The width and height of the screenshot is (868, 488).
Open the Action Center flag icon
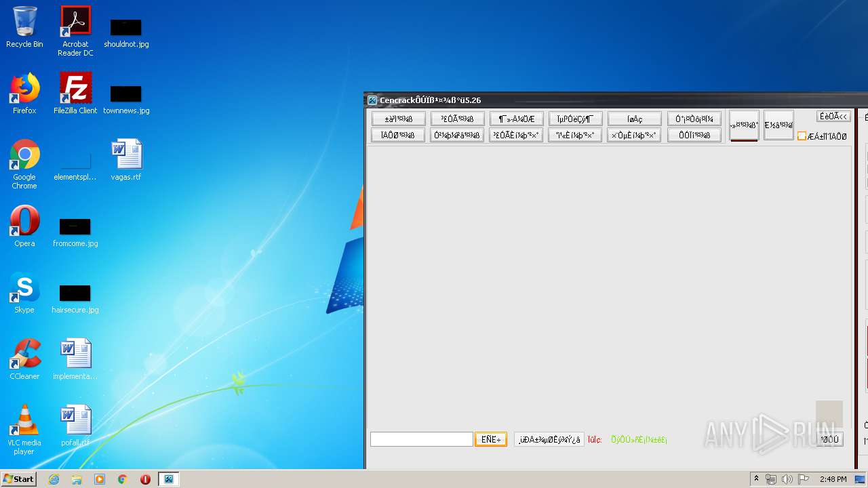804,479
